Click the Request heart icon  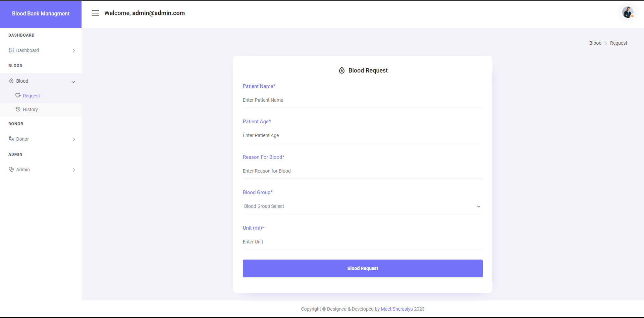point(18,96)
